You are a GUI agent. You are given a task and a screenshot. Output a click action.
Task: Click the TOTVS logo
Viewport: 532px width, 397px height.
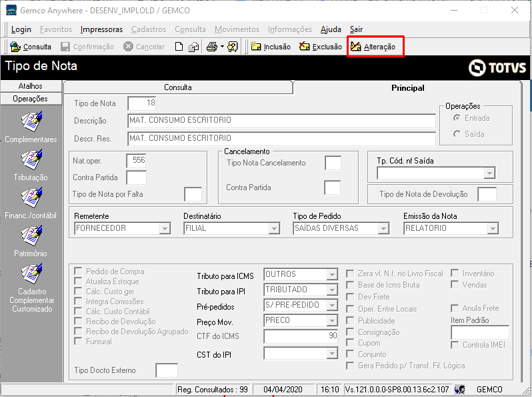point(497,67)
